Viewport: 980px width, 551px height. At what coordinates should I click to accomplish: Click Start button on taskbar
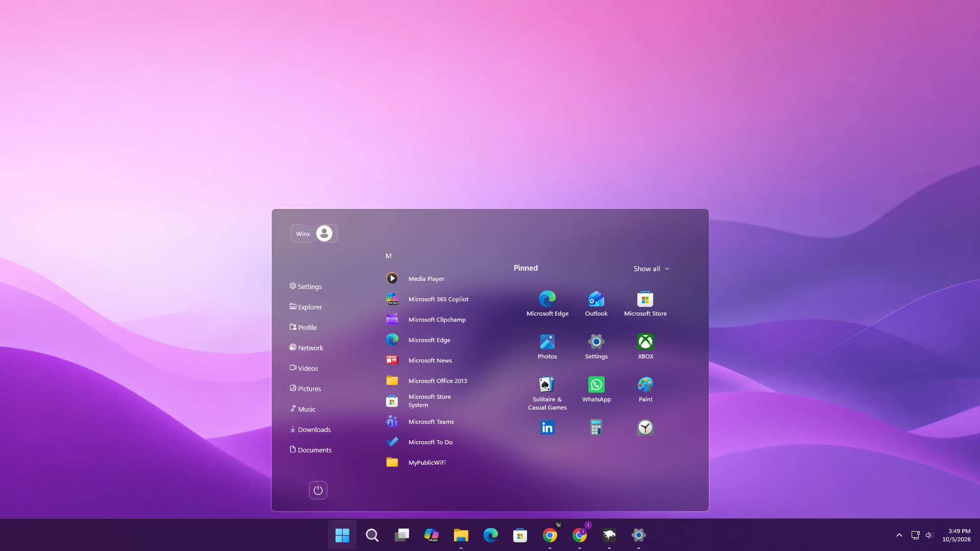(x=342, y=535)
